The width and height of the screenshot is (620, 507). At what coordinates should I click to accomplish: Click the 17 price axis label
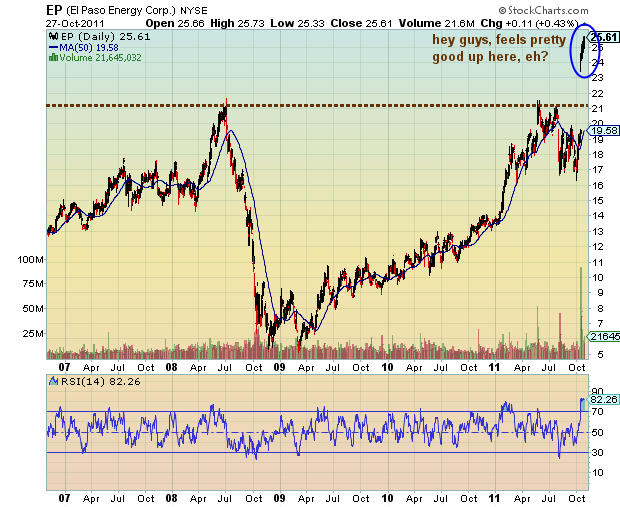[x=598, y=170]
